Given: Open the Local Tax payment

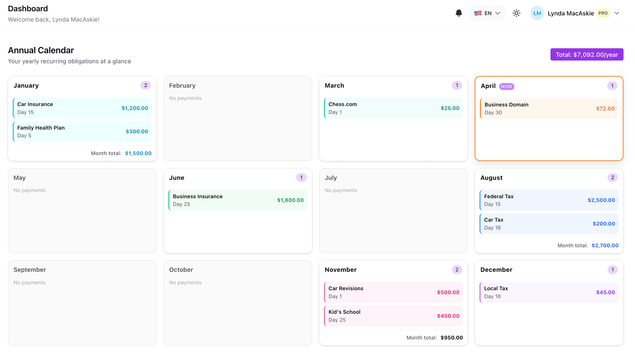Looking at the screenshot, I should tap(549, 292).
